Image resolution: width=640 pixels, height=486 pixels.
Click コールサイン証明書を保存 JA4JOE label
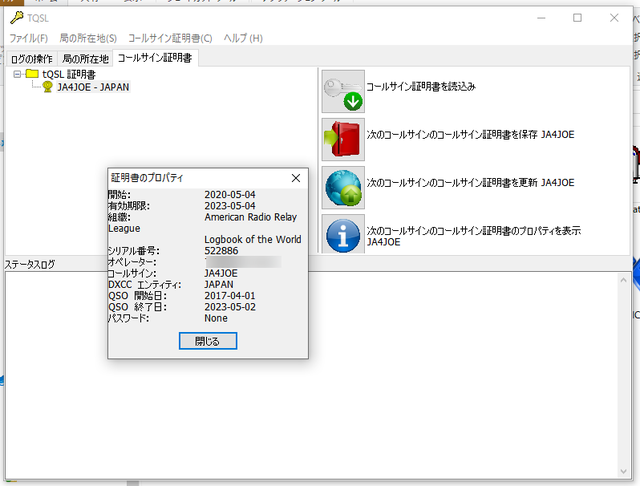(x=470, y=135)
